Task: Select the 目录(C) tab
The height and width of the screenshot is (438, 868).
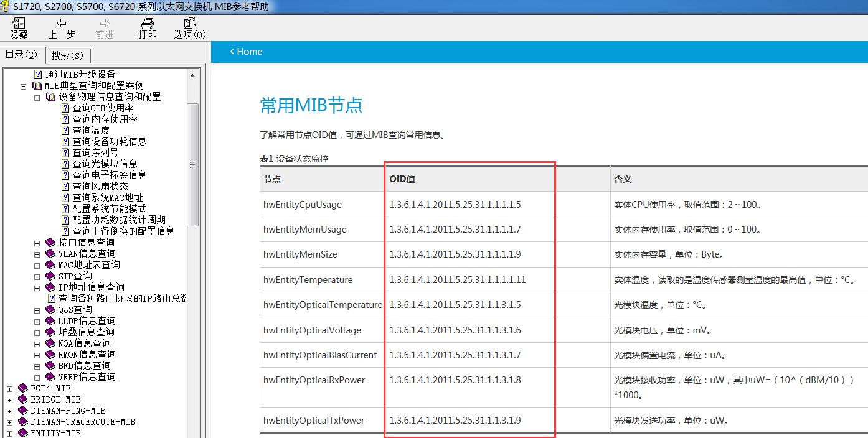Action: (x=21, y=54)
